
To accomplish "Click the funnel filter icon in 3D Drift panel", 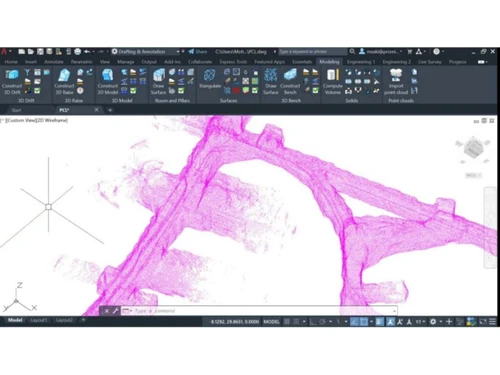I will tap(28, 72).
